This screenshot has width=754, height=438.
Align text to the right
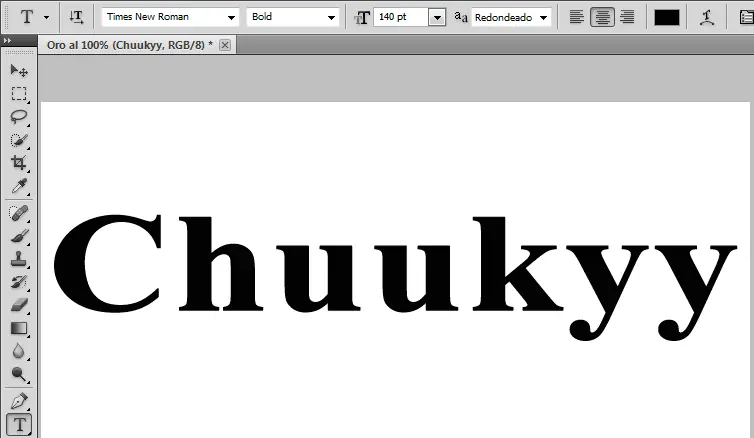[x=627, y=17]
